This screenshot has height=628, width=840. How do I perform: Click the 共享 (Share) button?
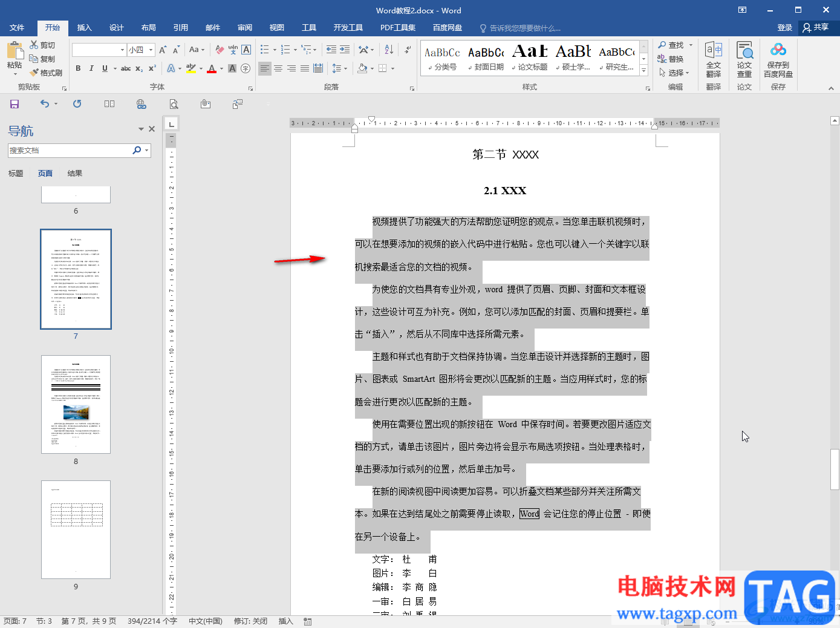click(816, 28)
